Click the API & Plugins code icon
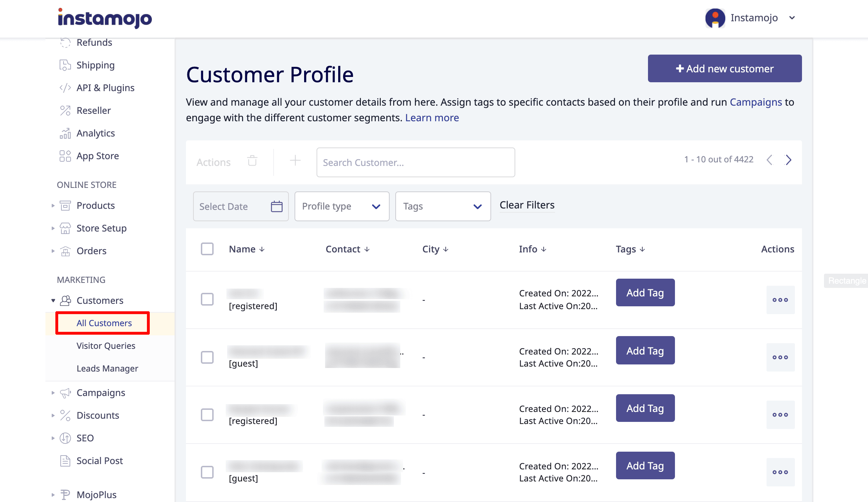This screenshot has width=868, height=502. click(x=65, y=88)
